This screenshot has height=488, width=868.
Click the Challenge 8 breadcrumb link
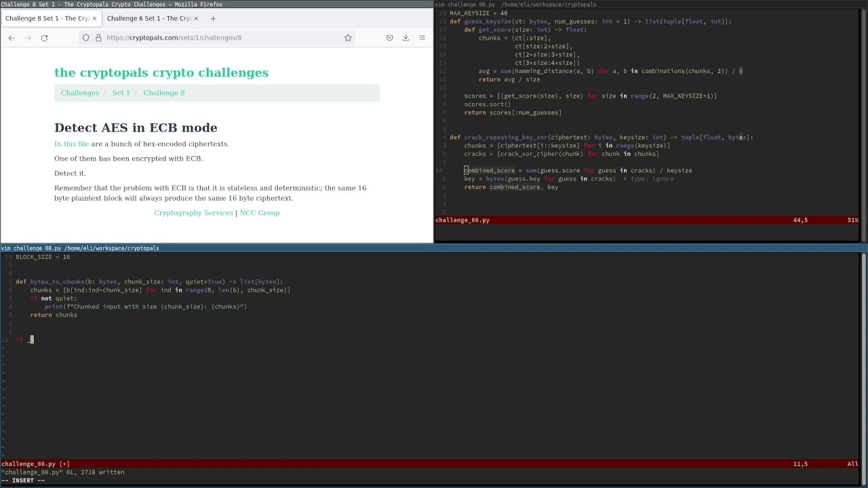coord(164,93)
